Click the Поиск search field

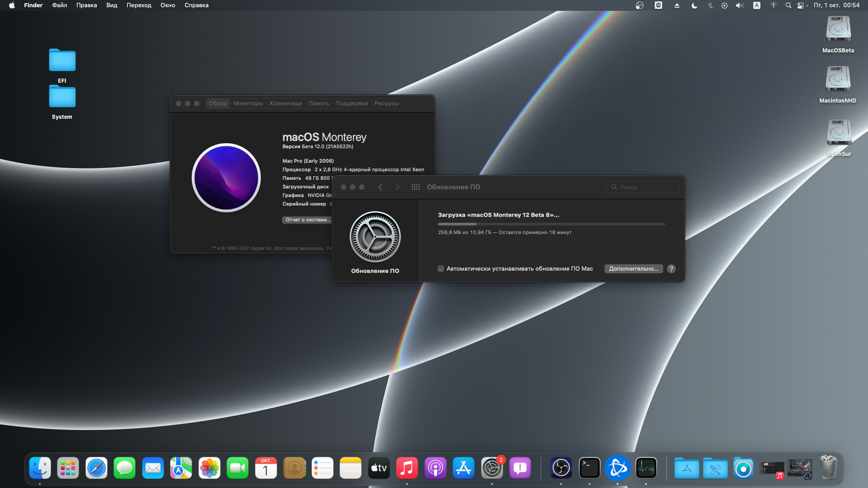tap(642, 187)
